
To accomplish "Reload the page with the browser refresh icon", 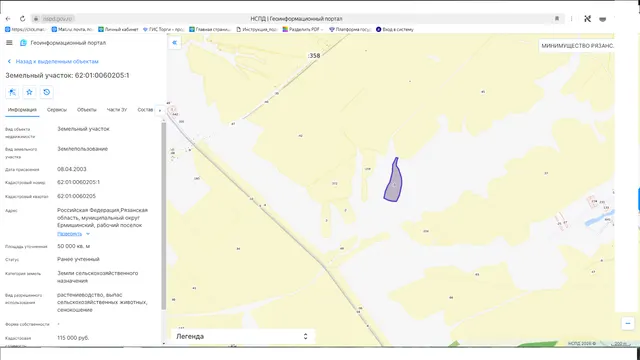I will click(22, 19).
